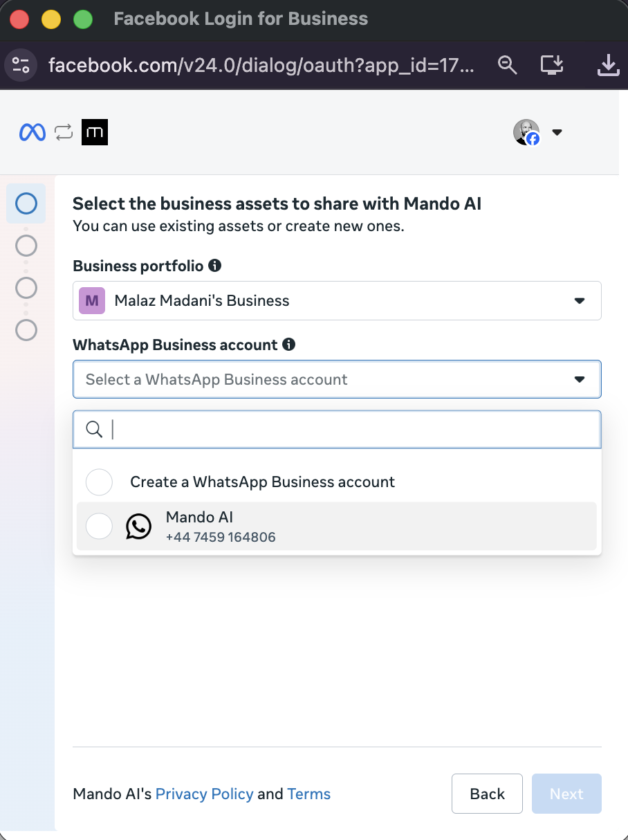Click the zoom magnifier icon in address bar
The image size is (628, 840).
tap(508, 65)
